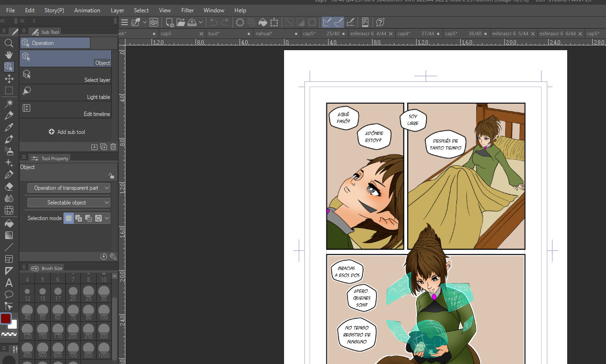
Task: Click the Save icon in command bar
Action: [192, 22]
